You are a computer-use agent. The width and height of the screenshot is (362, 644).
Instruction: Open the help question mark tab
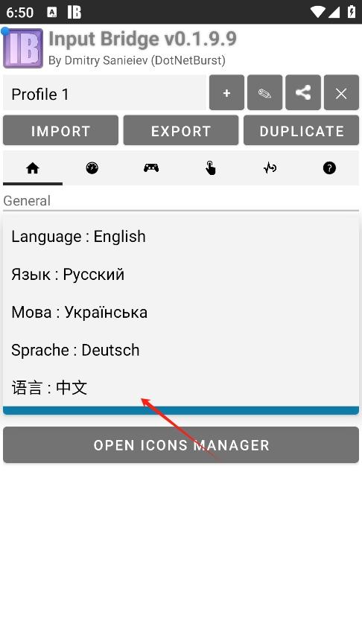[329, 168]
